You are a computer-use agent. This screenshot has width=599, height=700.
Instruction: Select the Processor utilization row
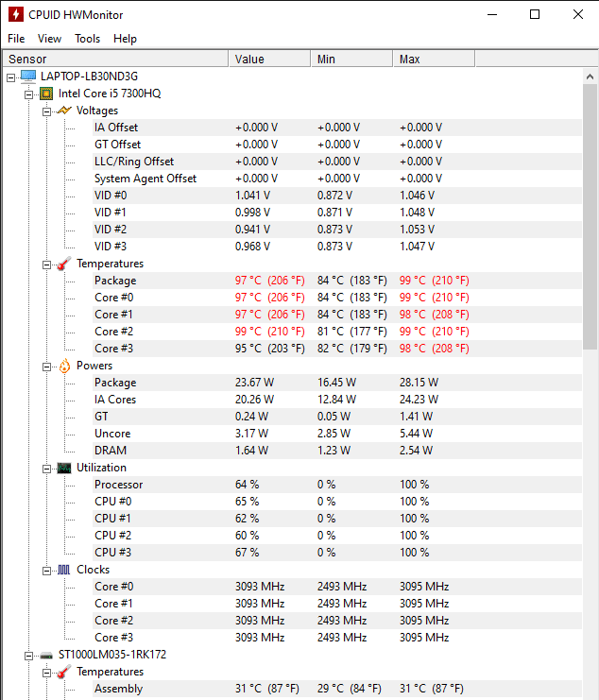pyautogui.click(x=337, y=485)
